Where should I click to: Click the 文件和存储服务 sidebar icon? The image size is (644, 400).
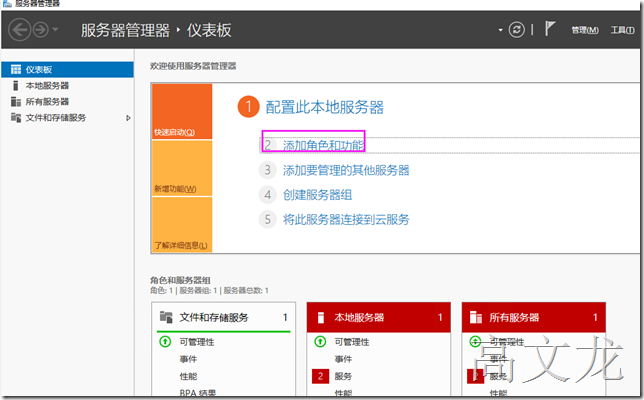point(16,118)
